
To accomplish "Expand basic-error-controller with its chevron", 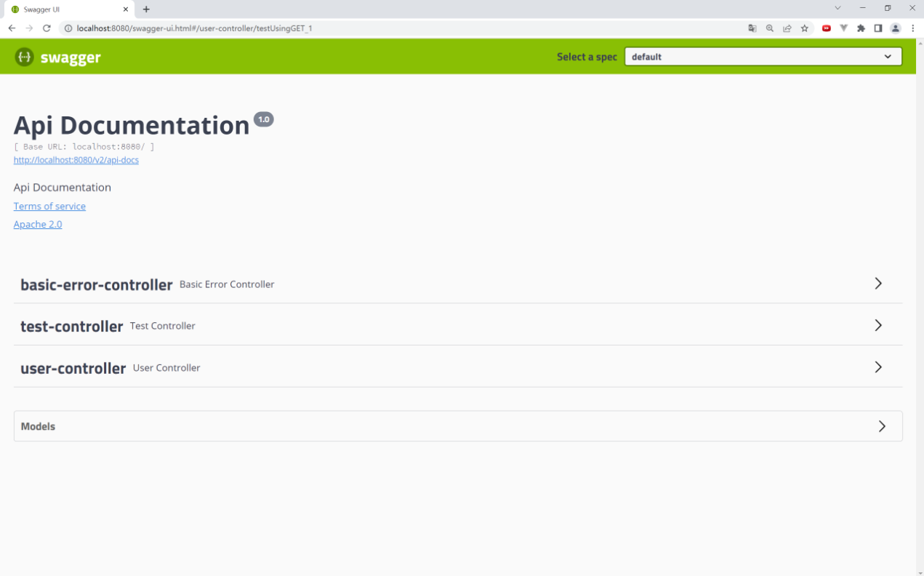I will click(x=878, y=284).
